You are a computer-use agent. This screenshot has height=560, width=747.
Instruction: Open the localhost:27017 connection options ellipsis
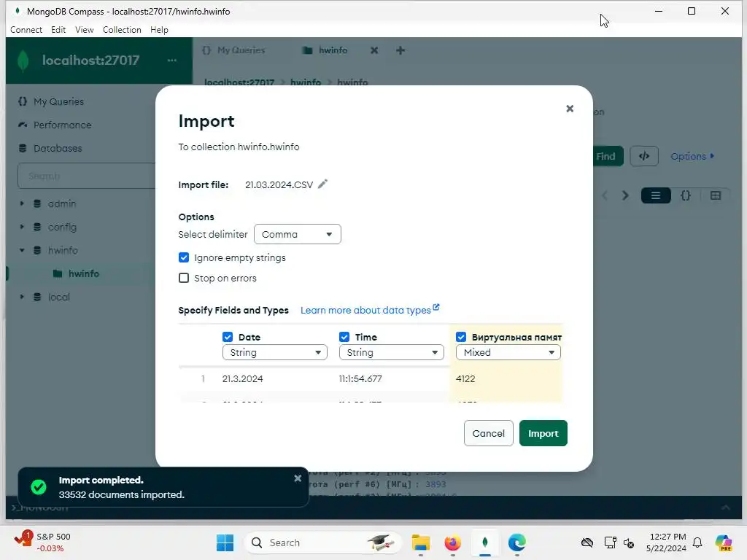(x=172, y=60)
